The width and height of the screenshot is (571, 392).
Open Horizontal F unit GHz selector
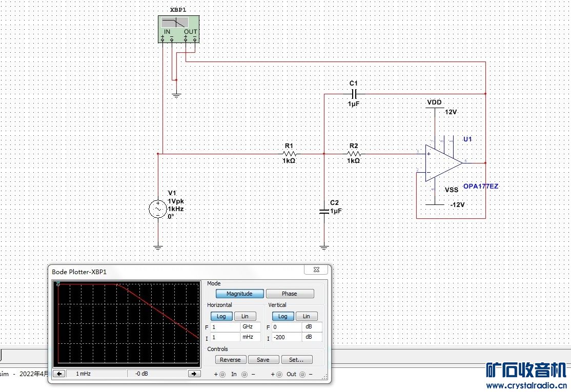click(250, 326)
